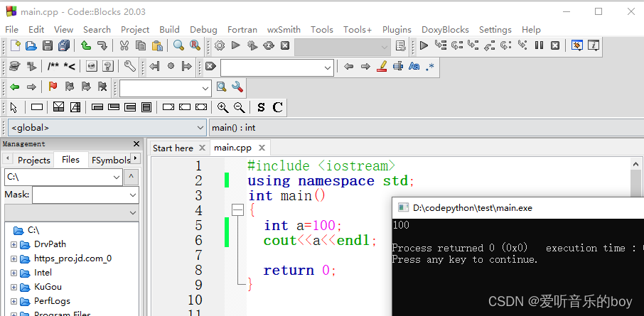Click the Open file folder icon
Image resolution: width=644 pixels, height=316 pixels.
click(31, 45)
